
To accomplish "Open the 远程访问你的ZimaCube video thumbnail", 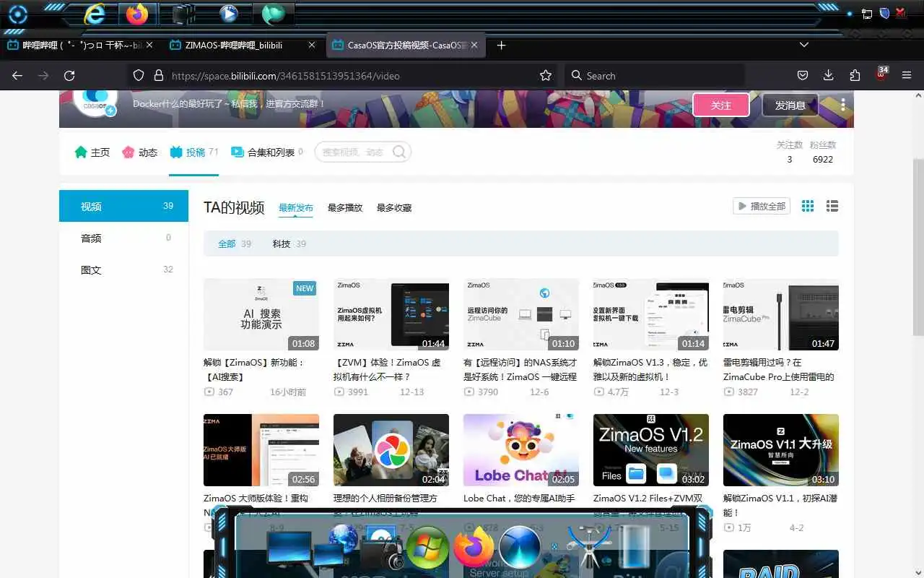I will (x=521, y=314).
